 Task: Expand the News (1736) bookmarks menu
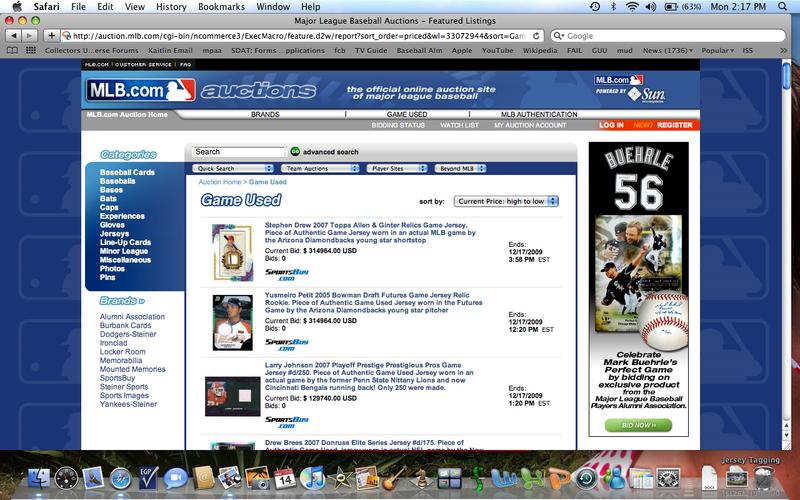click(668, 51)
